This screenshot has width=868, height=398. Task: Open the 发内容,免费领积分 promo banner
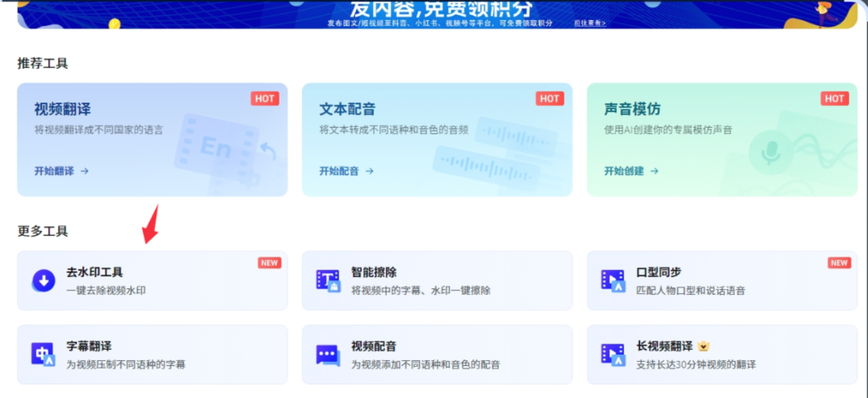click(x=437, y=14)
